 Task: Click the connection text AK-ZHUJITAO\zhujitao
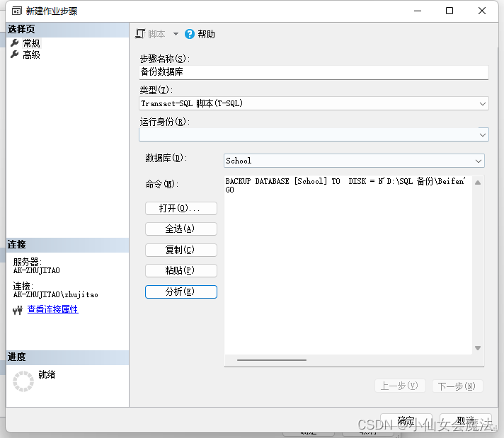tap(56, 294)
